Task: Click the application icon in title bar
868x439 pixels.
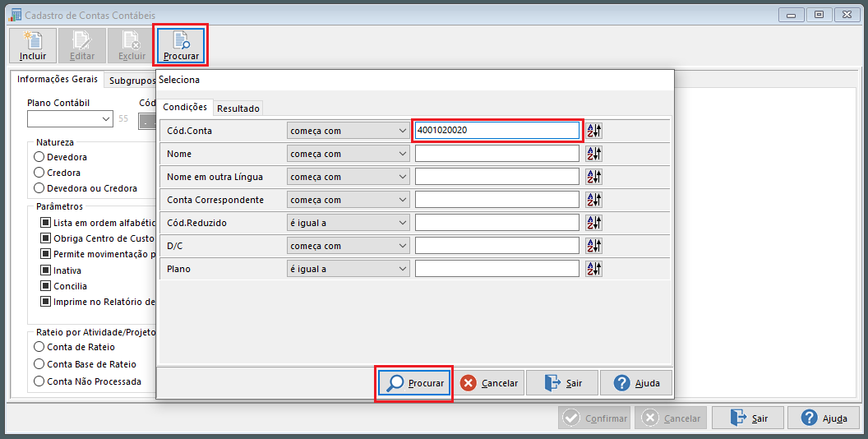Action: coord(15,15)
